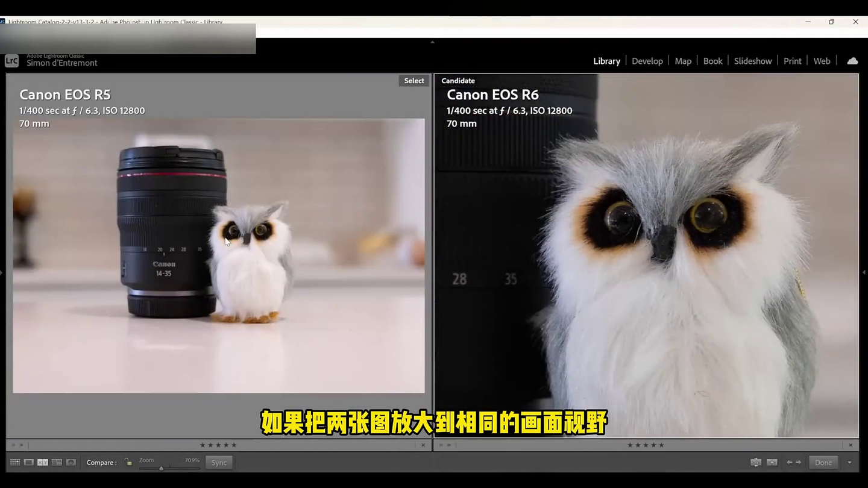Click the Done button

[823, 463]
